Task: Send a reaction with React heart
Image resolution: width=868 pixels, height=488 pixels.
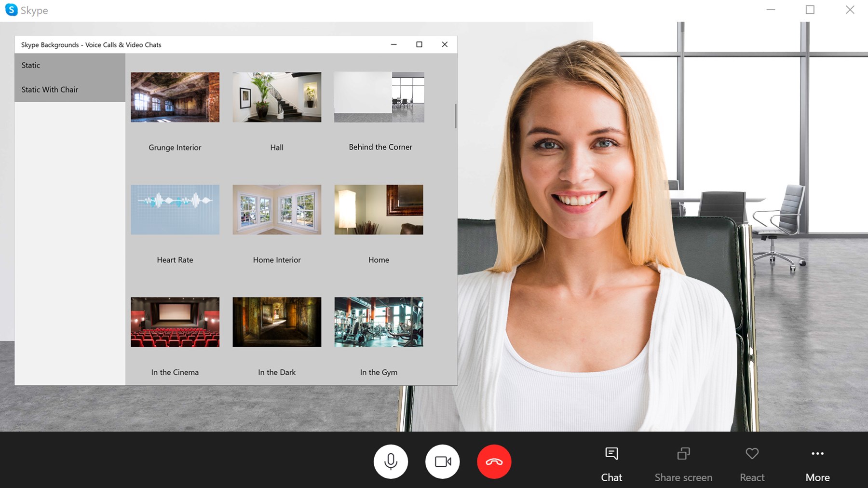Action: (752, 454)
